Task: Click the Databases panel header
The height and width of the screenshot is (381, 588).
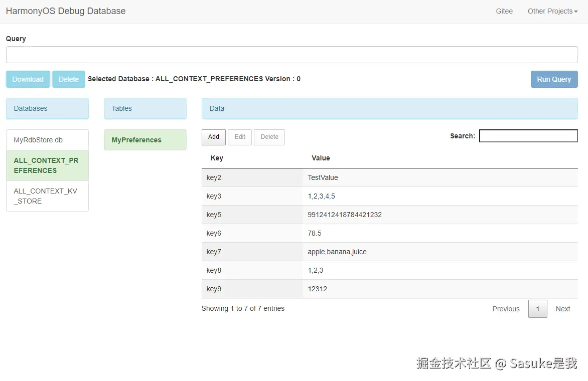Action: coord(47,109)
